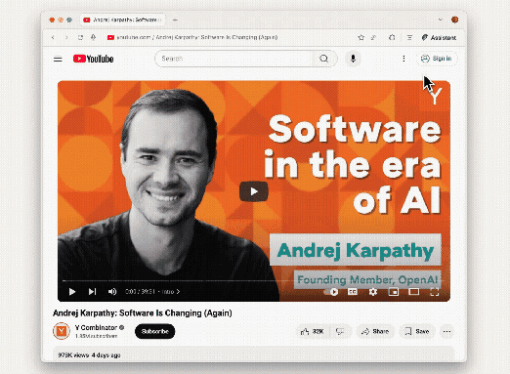The height and width of the screenshot is (374, 510).
Task: Open YouTube settings three-dot menu
Action: tap(404, 59)
